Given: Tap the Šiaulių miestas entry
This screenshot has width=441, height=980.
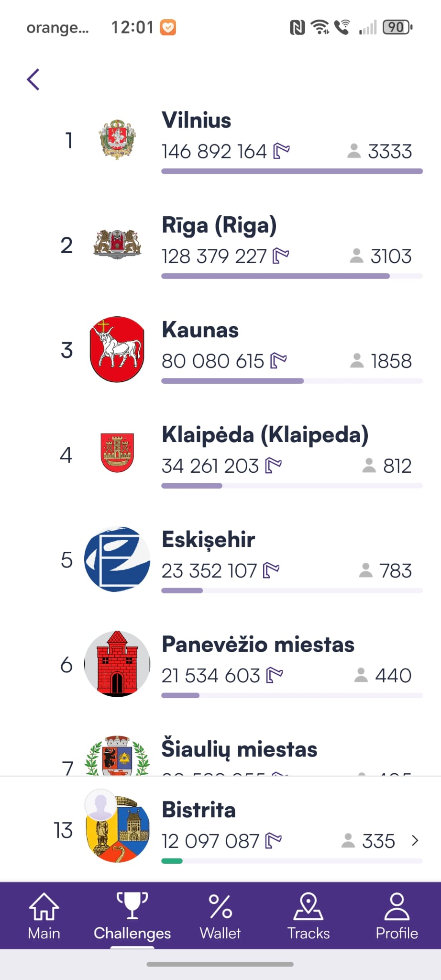Looking at the screenshot, I should (x=239, y=749).
